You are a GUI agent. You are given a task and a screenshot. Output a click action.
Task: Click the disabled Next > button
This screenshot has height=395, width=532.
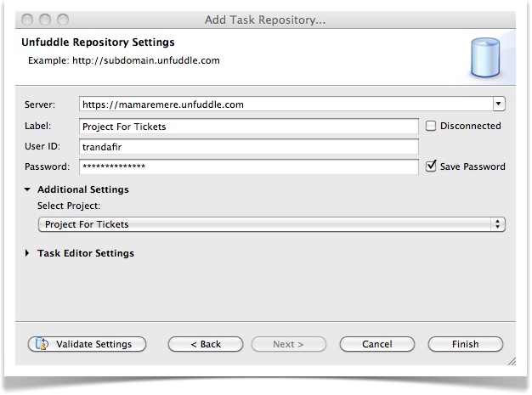click(x=289, y=344)
